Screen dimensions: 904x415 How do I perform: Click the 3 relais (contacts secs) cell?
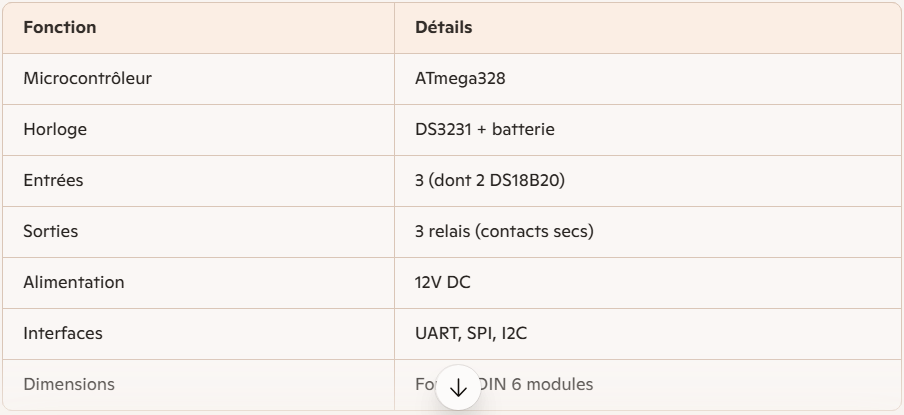point(504,231)
